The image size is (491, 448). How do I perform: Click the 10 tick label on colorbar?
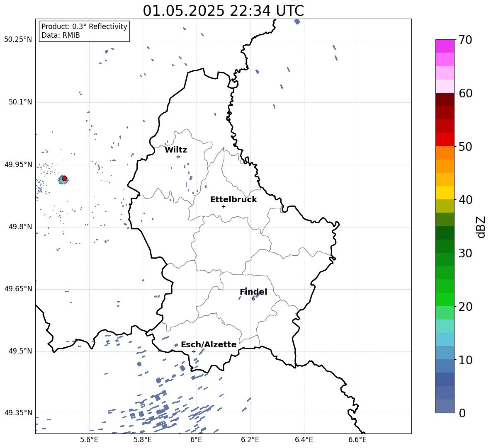465,360
